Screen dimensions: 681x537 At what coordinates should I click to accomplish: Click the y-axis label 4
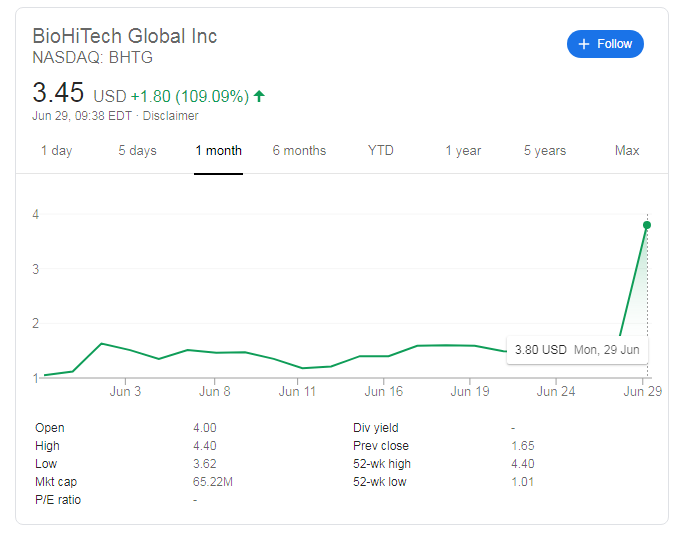click(x=36, y=214)
